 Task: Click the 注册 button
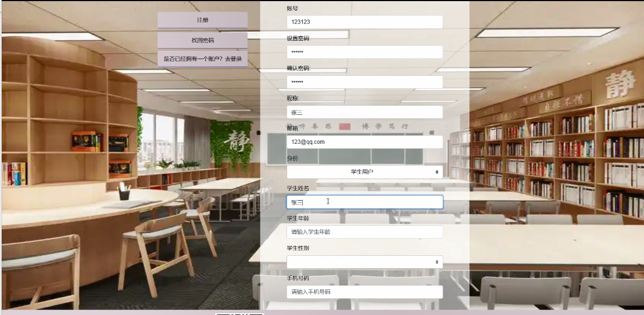202,20
